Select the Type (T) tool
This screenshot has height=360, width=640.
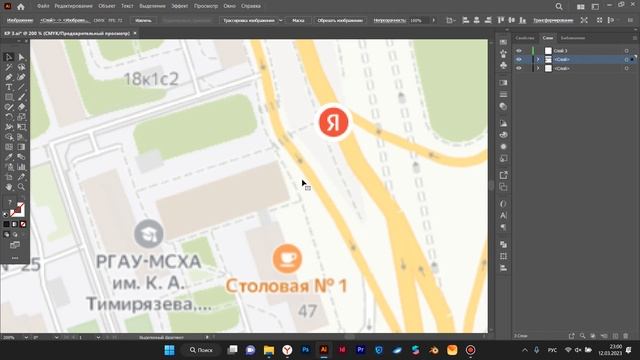tap(9, 87)
